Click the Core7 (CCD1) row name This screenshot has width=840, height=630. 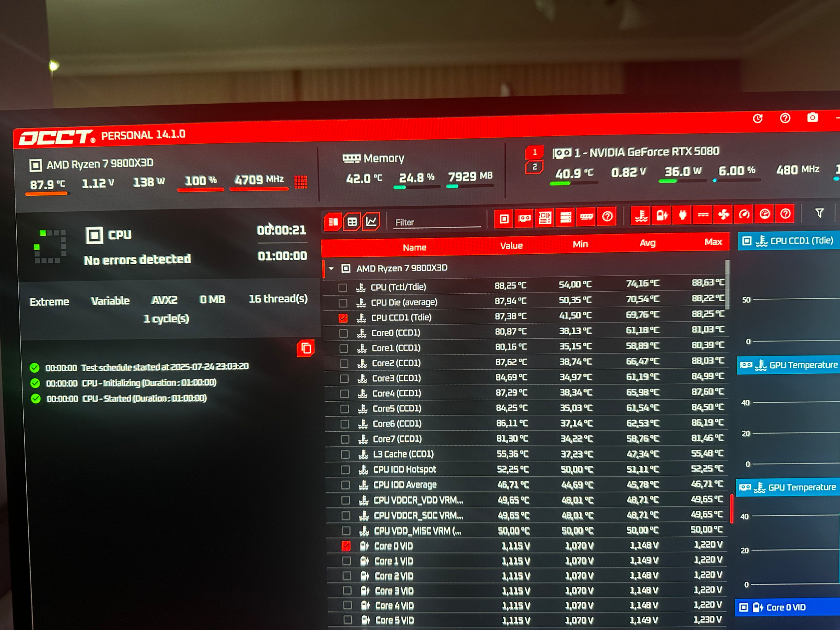pyautogui.click(x=397, y=439)
